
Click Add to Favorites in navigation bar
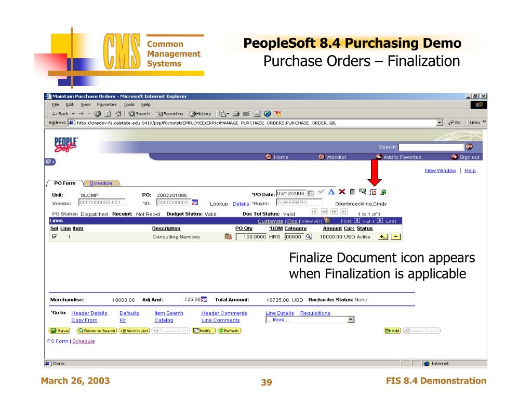coord(398,157)
